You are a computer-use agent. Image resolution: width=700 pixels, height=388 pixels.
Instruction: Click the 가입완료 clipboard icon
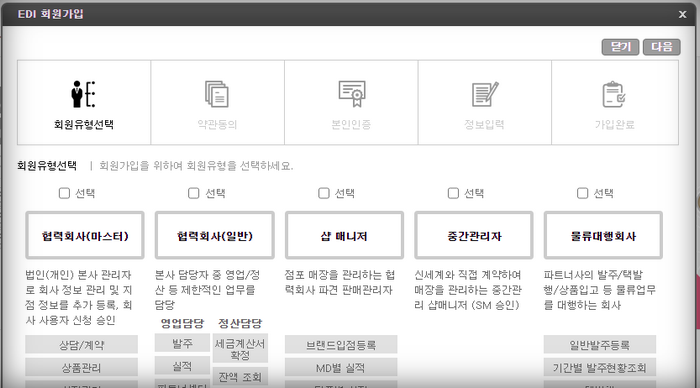pyautogui.click(x=614, y=94)
